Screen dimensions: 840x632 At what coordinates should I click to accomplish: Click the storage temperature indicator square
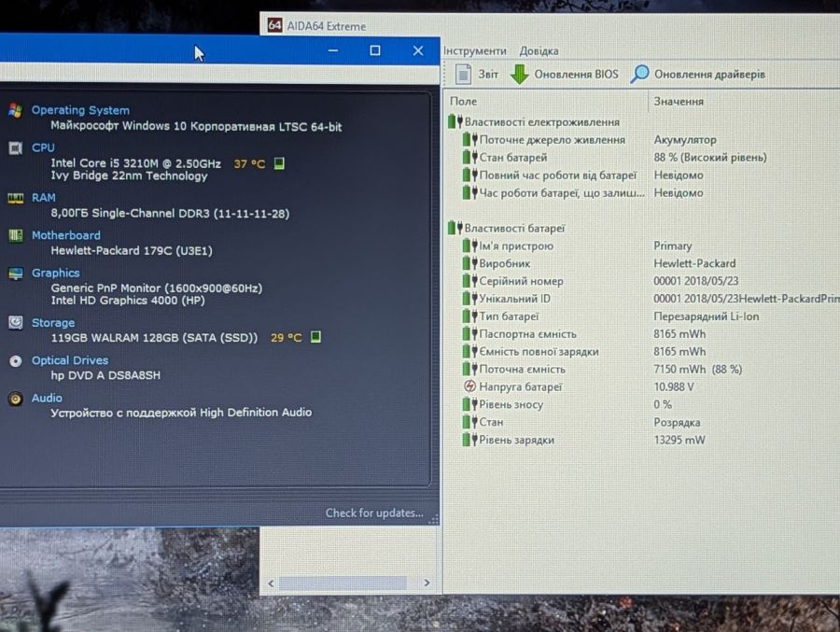tap(315, 337)
